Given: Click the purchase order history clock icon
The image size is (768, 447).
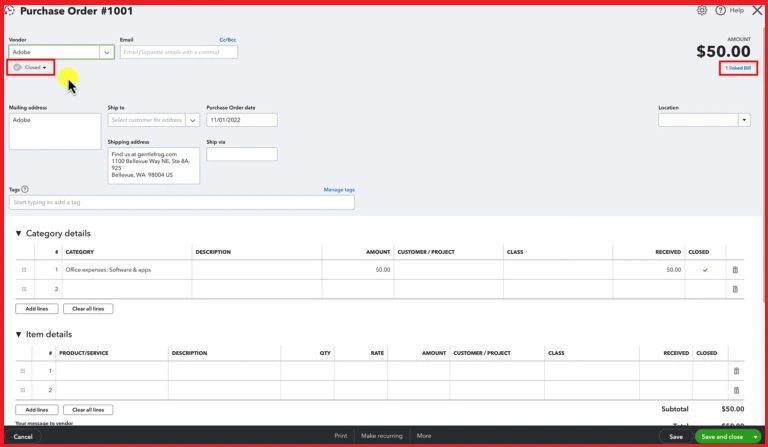Looking at the screenshot, I should (9, 10).
